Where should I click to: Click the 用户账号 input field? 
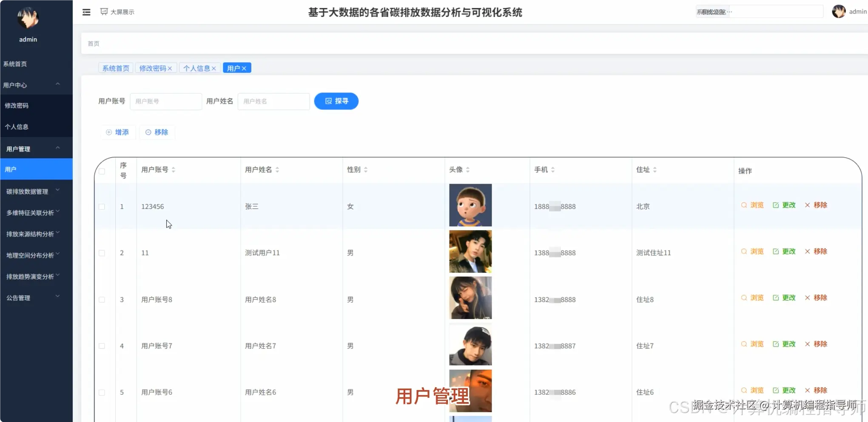[166, 101]
